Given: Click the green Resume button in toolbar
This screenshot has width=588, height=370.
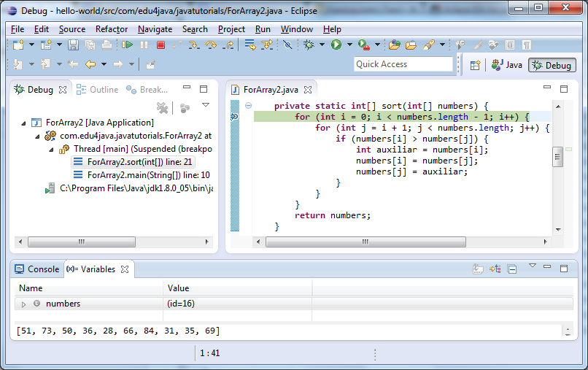Looking at the screenshot, I should tap(128, 45).
